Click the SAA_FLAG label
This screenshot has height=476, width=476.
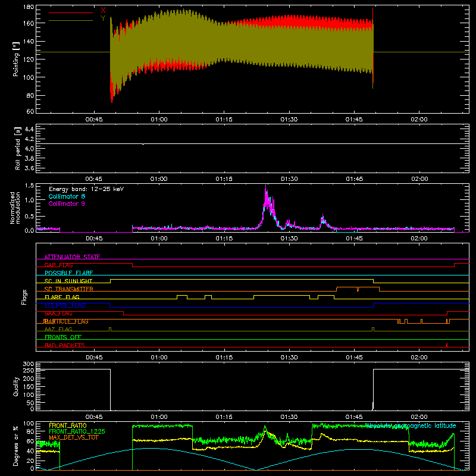58,313
